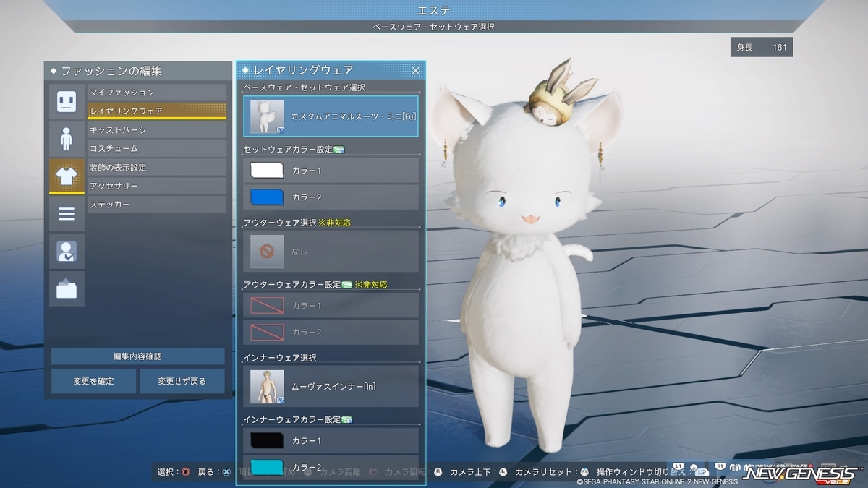Open 装飾の表示設定 menu entry

(x=157, y=168)
